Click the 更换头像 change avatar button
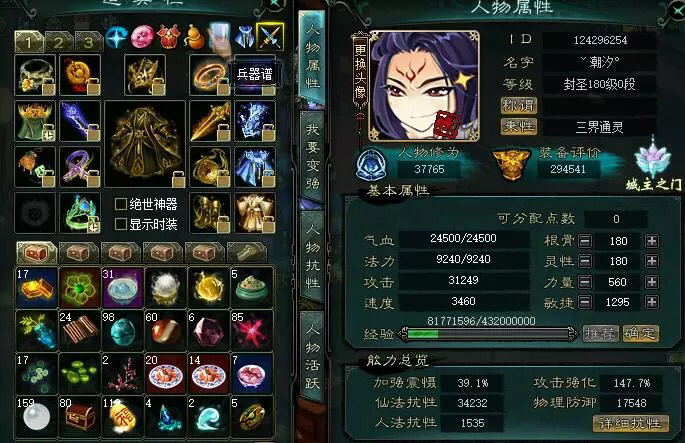This screenshot has height=443, width=685. (x=360, y=71)
